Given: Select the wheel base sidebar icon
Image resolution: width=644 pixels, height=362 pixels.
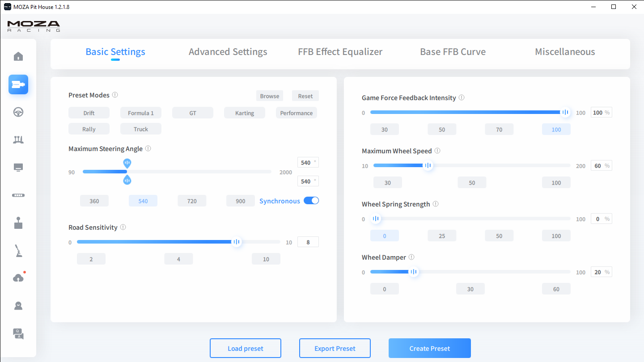Looking at the screenshot, I should pos(18,84).
